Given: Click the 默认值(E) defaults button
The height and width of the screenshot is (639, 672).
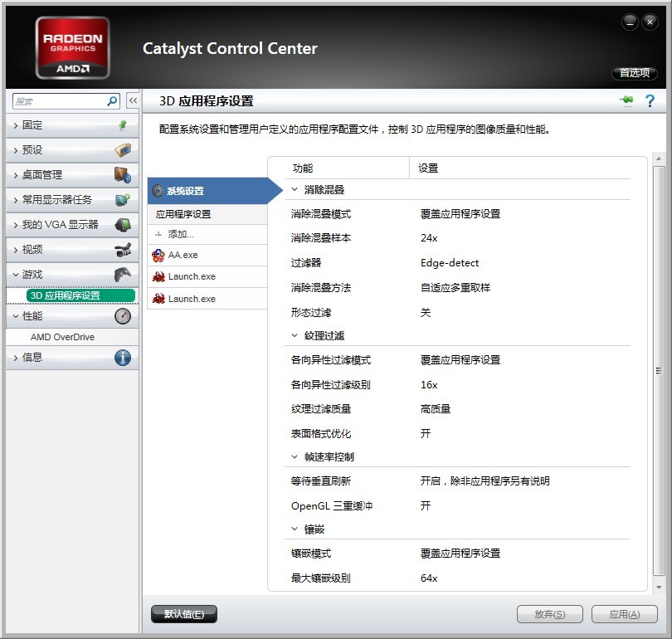Looking at the screenshot, I should click(184, 614).
